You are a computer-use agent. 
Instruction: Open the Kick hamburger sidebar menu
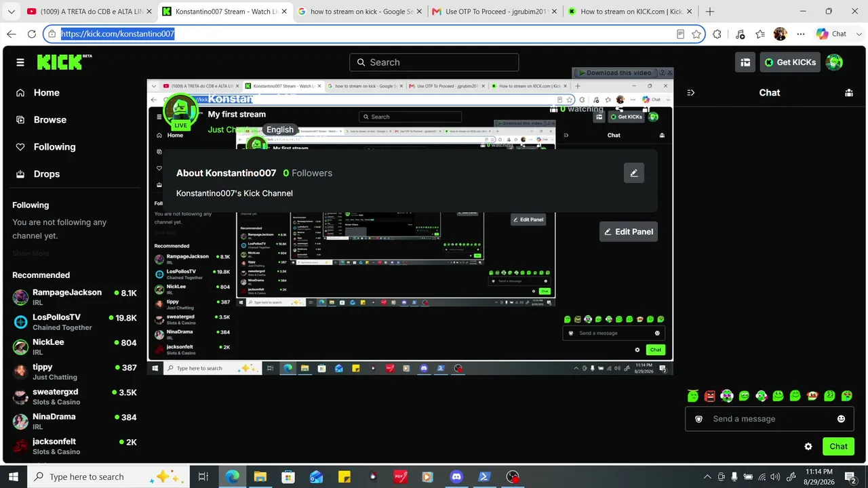coord(20,62)
